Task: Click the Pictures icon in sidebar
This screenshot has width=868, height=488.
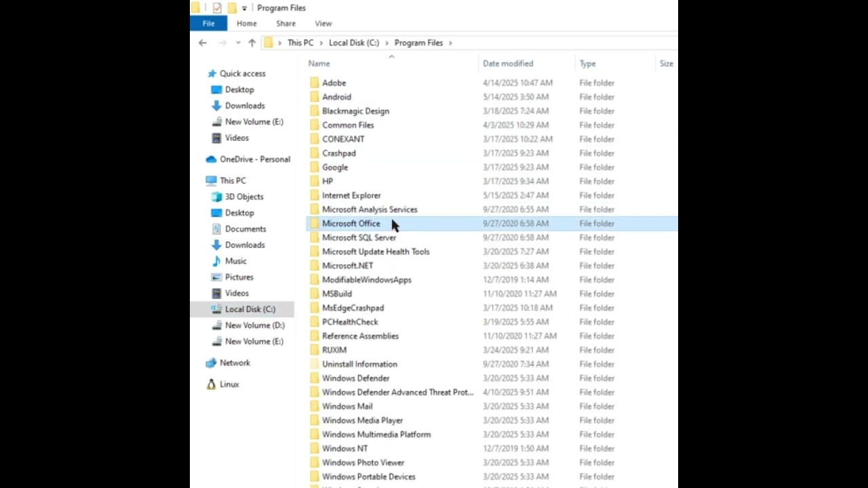Action: pyautogui.click(x=216, y=277)
